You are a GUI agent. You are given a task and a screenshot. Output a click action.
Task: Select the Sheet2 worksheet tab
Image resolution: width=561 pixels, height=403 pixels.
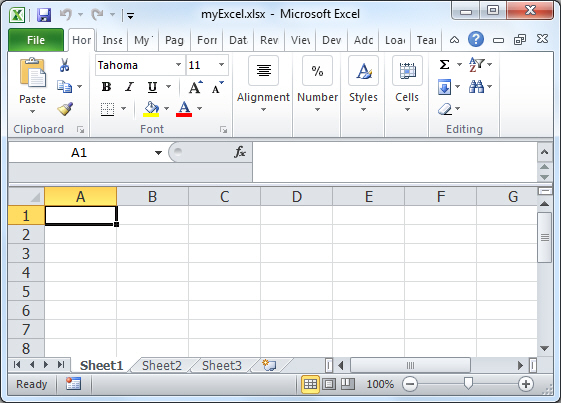tap(162, 365)
